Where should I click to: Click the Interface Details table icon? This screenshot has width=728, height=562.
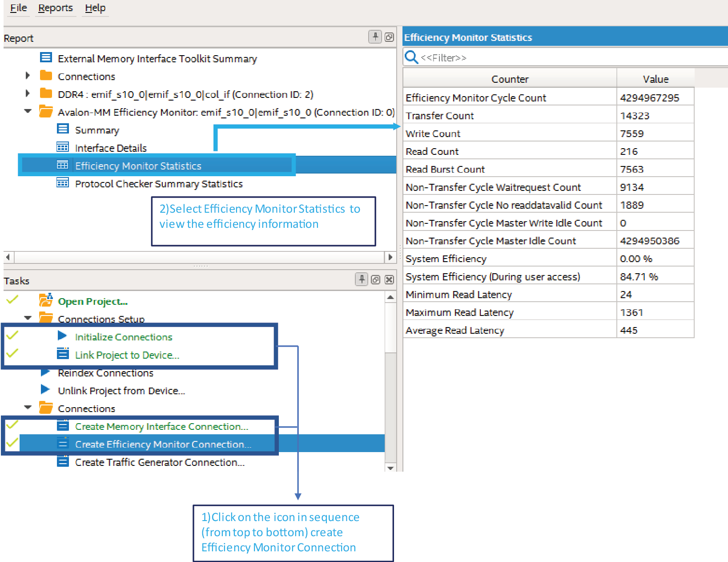(x=63, y=147)
